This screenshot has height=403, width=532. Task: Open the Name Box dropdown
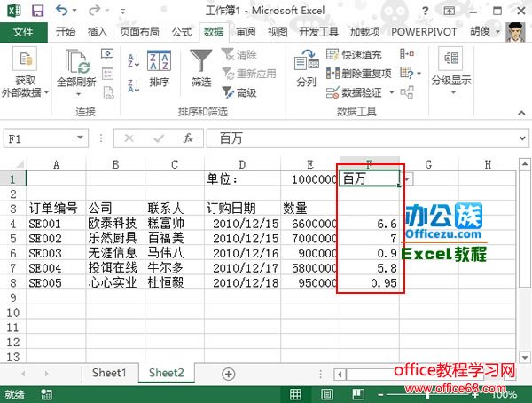pyautogui.click(x=80, y=138)
